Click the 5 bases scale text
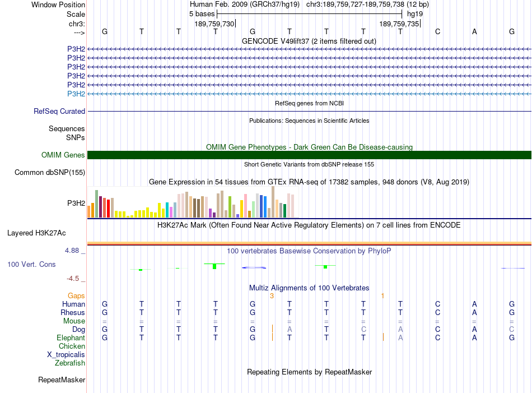This screenshot has height=393, width=532. (x=202, y=14)
